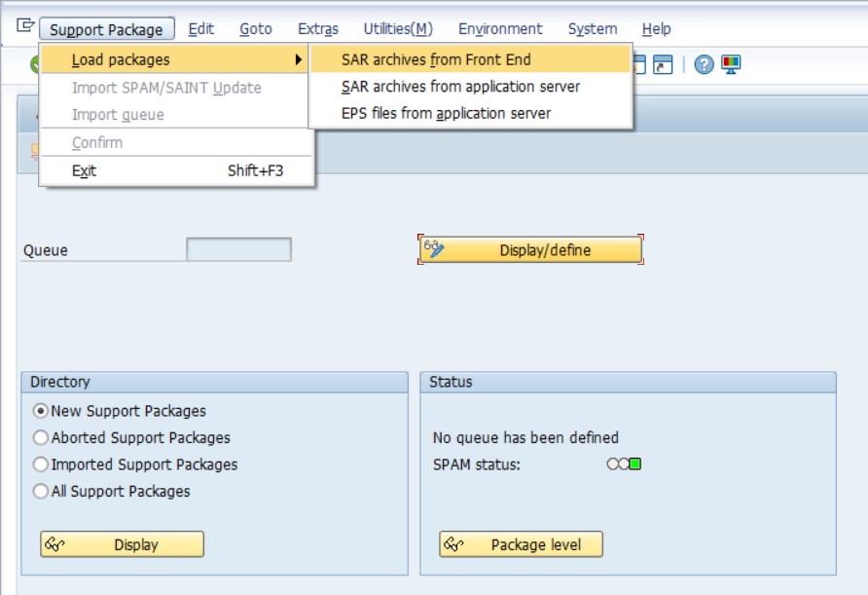This screenshot has height=595, width=868.
Task: Click the SAP window menu icon beside Support Package
Action: click(x=25, y=25)
